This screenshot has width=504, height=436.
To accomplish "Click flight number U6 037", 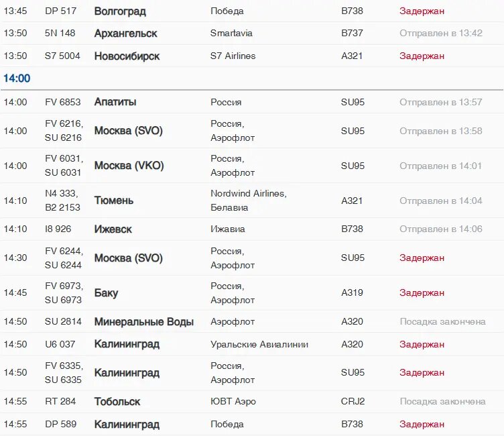I will tap(60, 345).
